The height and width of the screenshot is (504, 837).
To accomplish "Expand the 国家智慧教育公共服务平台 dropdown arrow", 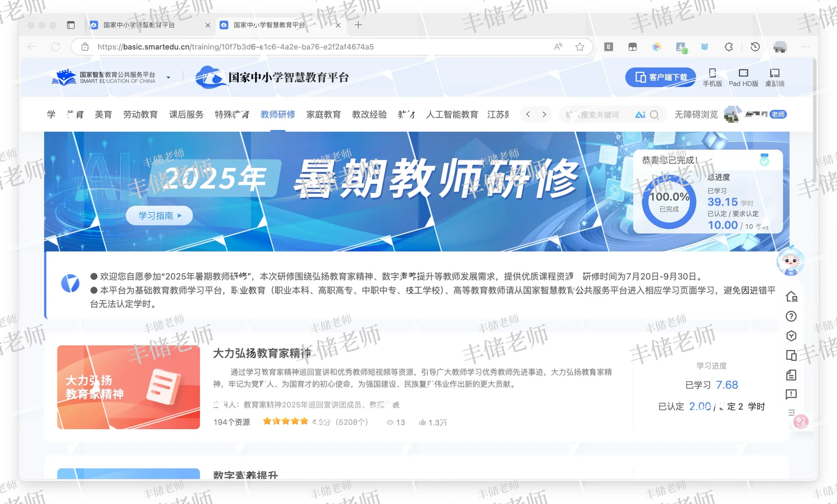I will [x=168, y=77].
